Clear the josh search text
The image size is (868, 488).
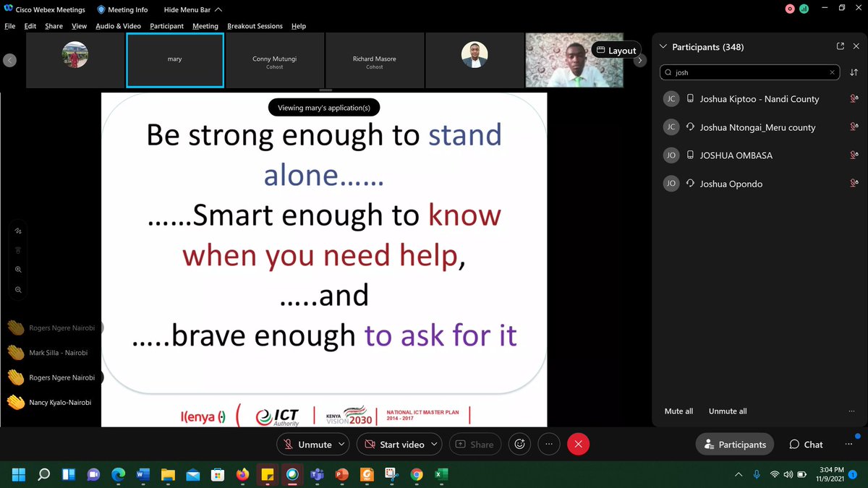point(833,72)
